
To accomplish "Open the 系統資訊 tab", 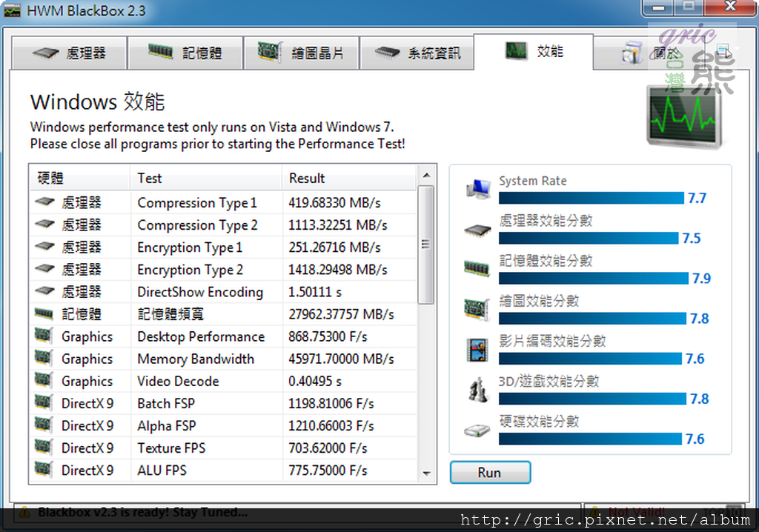I will tap(417, 53).
